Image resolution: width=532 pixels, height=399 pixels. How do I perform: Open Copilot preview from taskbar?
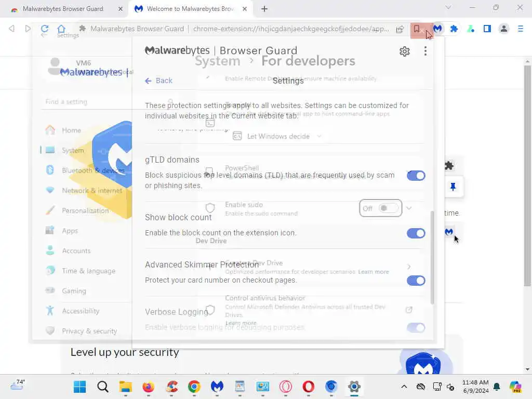pyautogui.click(x=515, y=387)
